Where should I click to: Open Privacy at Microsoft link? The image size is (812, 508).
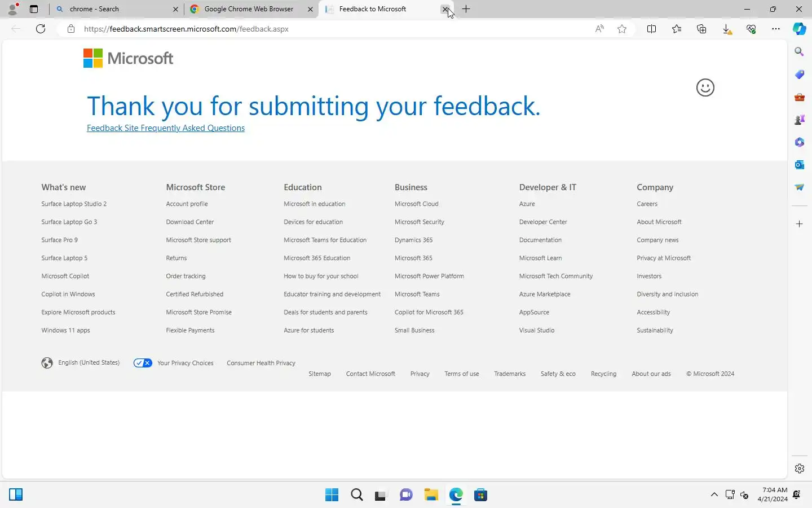pyautogui.click(x=664, y=258)
